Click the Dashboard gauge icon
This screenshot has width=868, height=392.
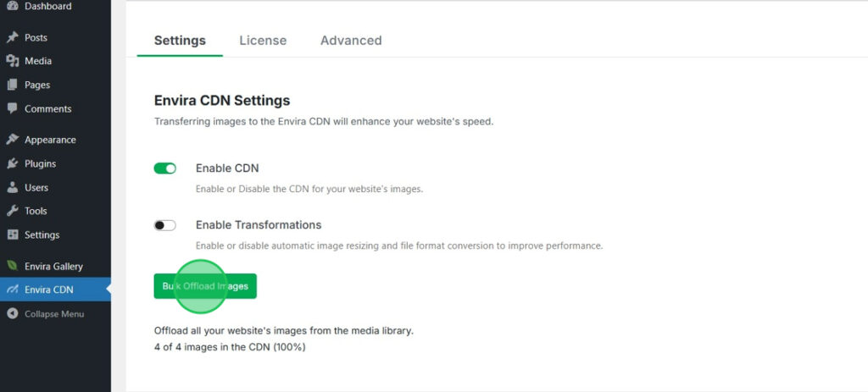pos(12,6)
